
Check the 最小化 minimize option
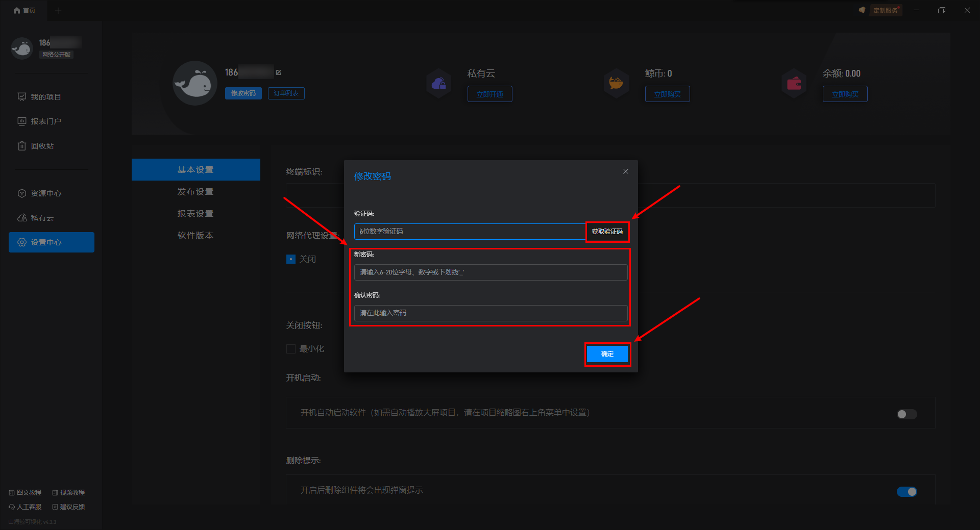(291, 349)
